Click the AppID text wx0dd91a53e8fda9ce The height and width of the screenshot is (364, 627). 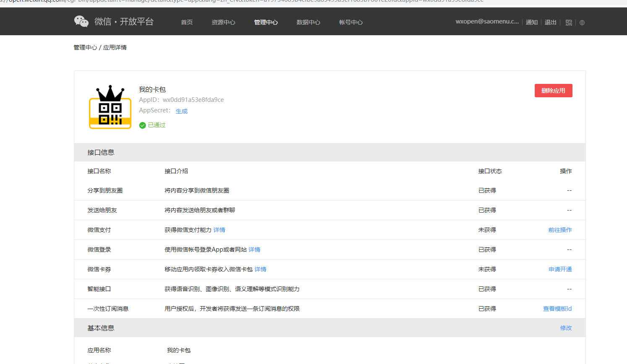point(193,100)
